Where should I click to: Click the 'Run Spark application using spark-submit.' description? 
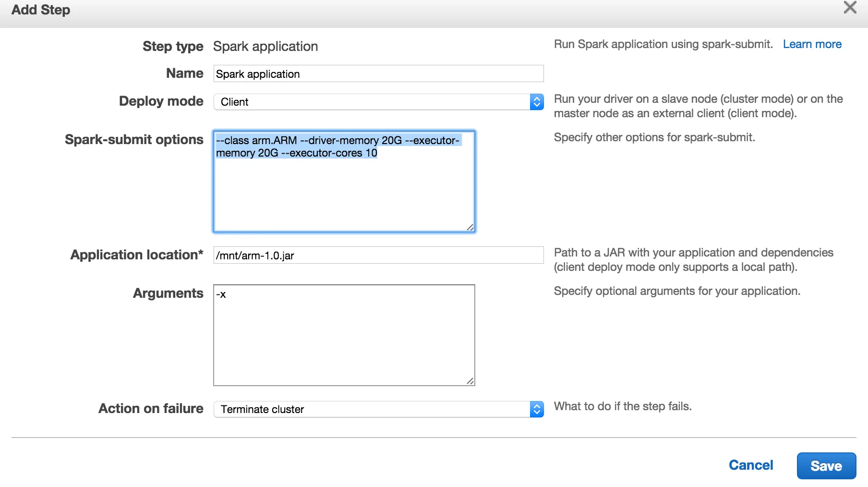(x=663, y=44)
